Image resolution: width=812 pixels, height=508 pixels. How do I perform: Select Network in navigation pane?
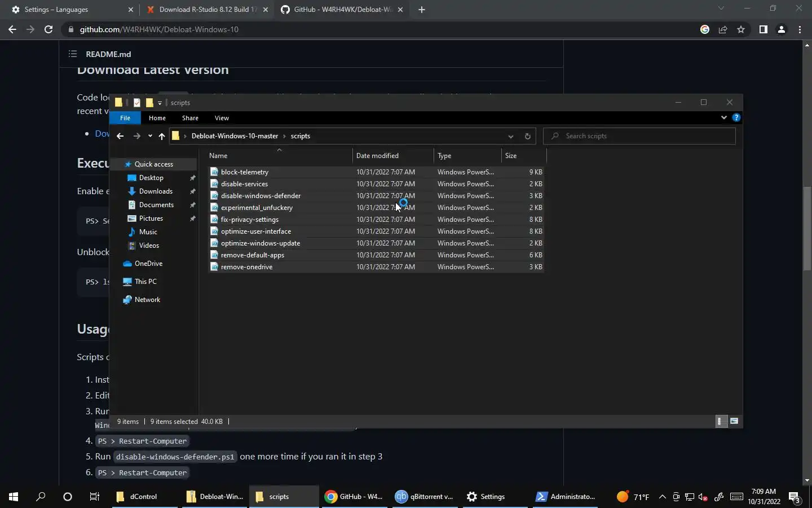[x=147, y=300]
